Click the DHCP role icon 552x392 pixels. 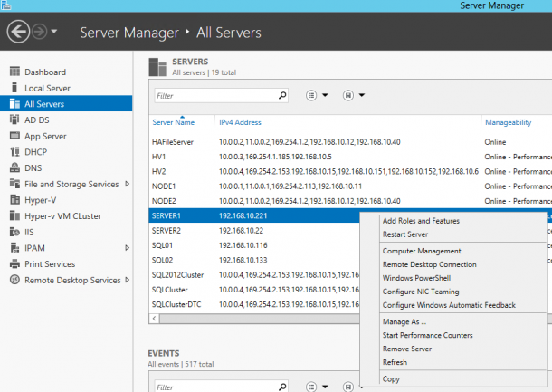pyautogui.click(x=14, y=152)
